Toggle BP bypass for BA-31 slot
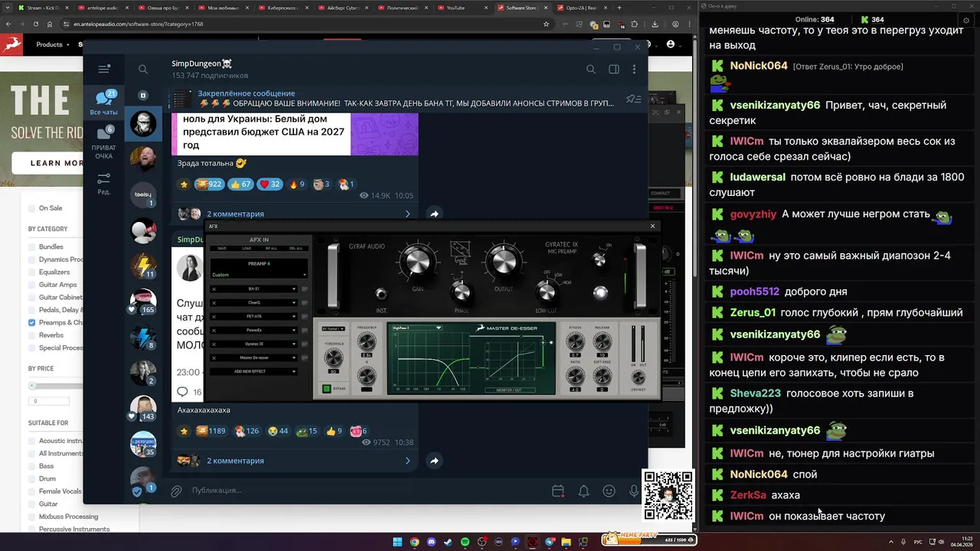 coord(305,289)
